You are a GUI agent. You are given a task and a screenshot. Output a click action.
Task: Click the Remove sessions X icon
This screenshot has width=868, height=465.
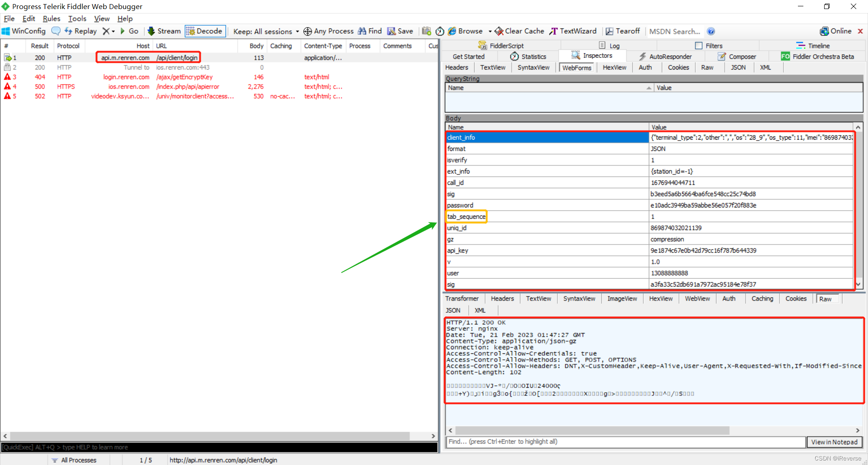point(106,31)
